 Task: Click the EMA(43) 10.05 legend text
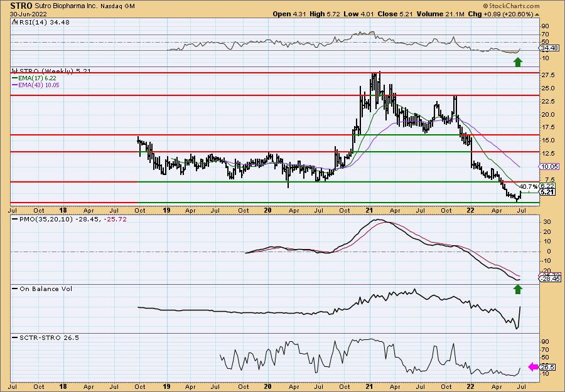pos(39,85)
